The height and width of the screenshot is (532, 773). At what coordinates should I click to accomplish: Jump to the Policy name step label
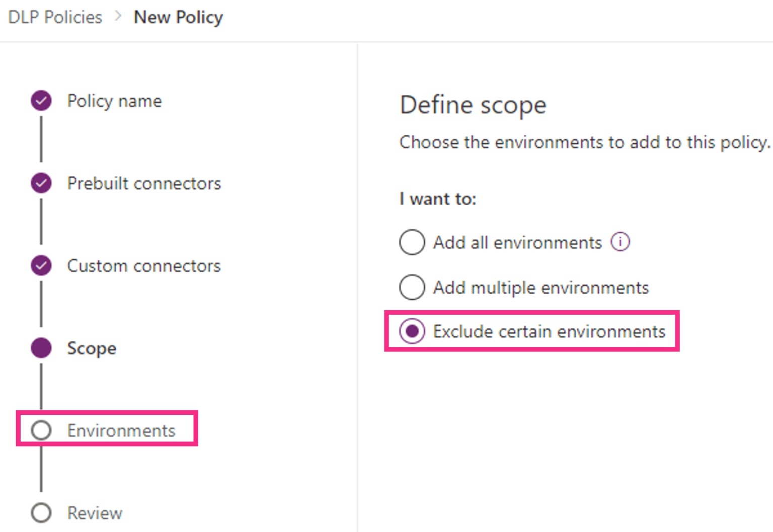click(115, 101)
